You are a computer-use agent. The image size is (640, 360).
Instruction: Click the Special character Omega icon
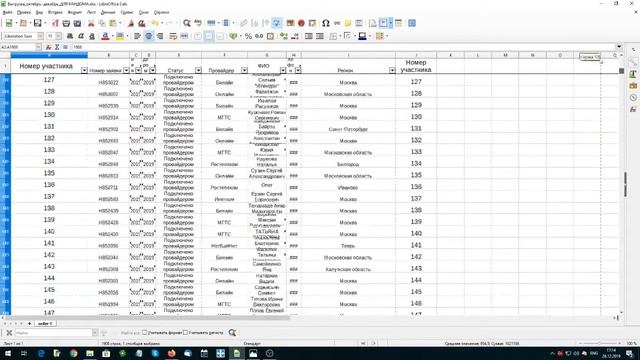click(326, 23)
